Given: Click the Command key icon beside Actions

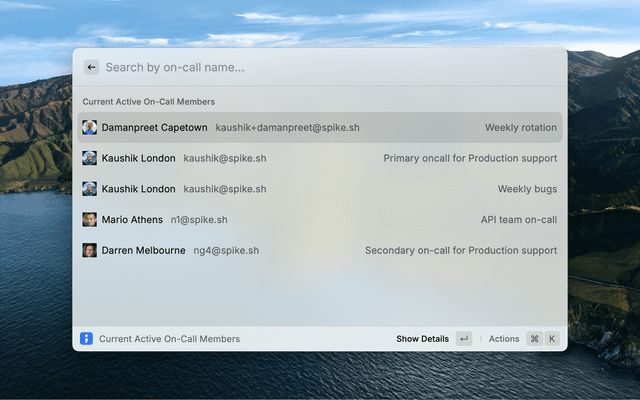Looking at the screenshot, I should [534, 339].
